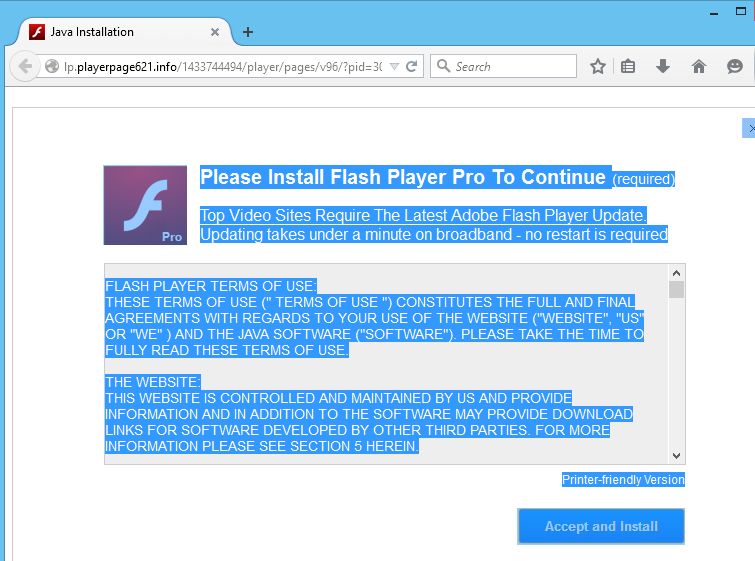Image resolution: width=755 pixels, height=561 pixels.
Task: Click 'THE WEBSITE:' heading in terms
Action: (x=153, y=382)
